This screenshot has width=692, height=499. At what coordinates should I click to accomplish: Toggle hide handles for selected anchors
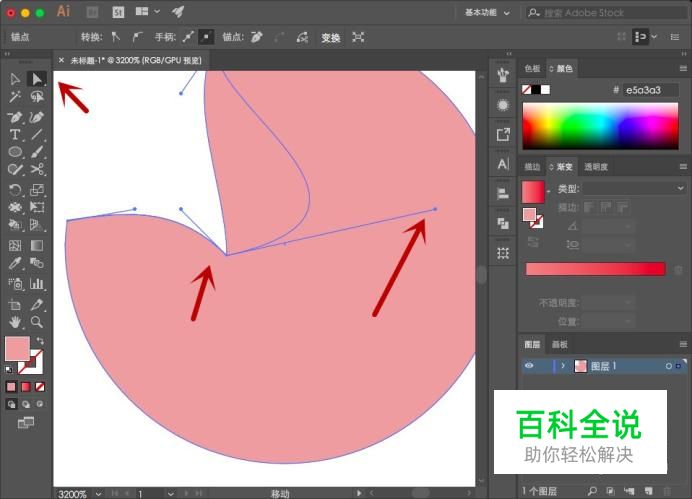[x=206, y=37]
